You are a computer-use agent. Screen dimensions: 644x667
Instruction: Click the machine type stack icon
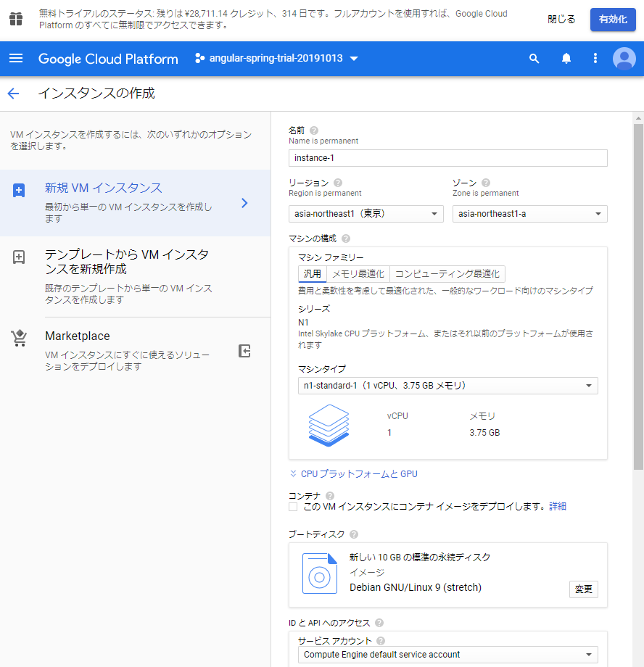(329, 425)
